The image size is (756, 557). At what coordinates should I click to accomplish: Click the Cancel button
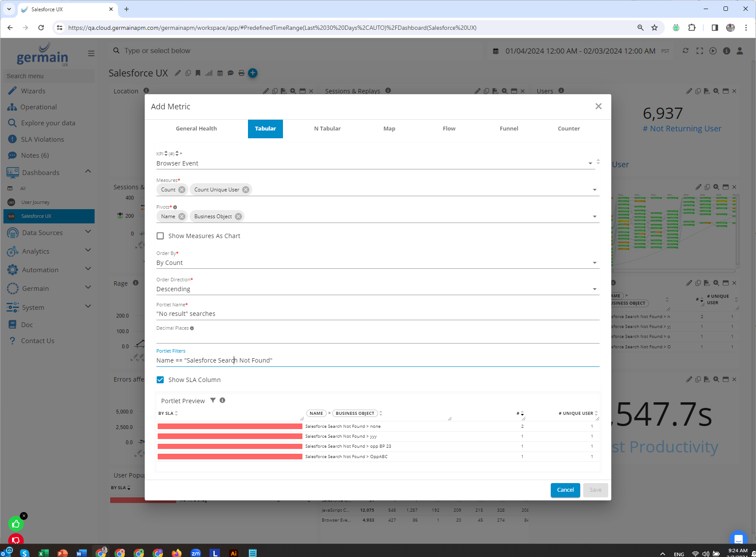tap(565, 490)
